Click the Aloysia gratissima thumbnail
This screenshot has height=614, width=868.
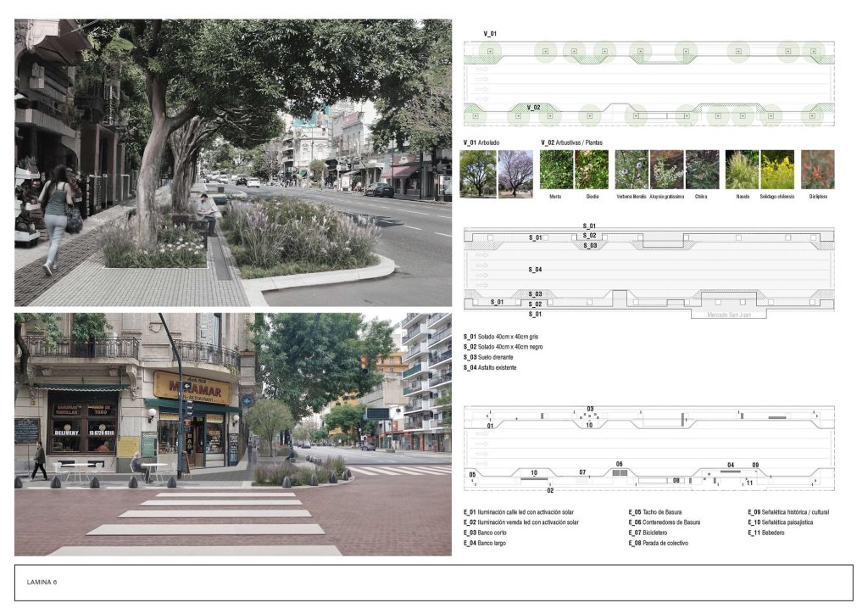pos(666,170)
